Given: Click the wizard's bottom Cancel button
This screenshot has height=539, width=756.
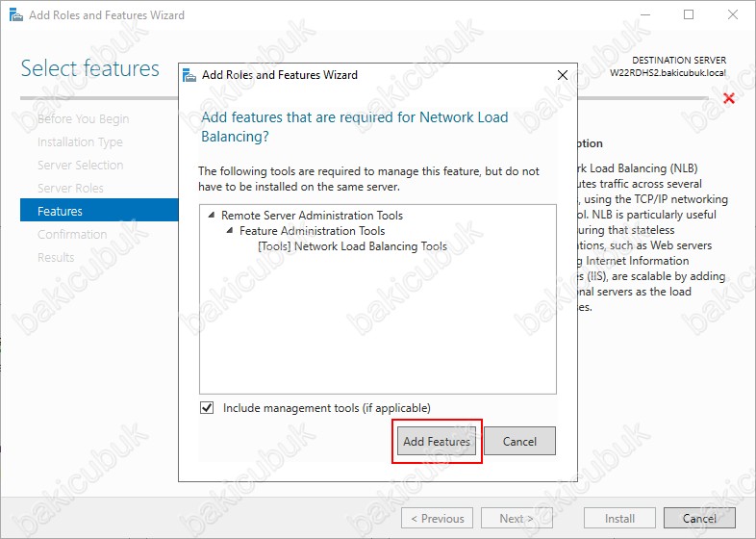Looking at the screenshot, I should coord(699,518).
